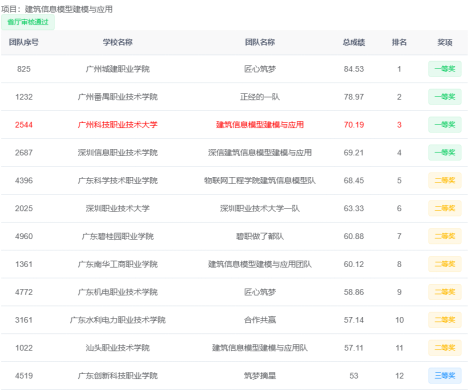
Task: Click score 84.53
Action: tap(354, 69)
